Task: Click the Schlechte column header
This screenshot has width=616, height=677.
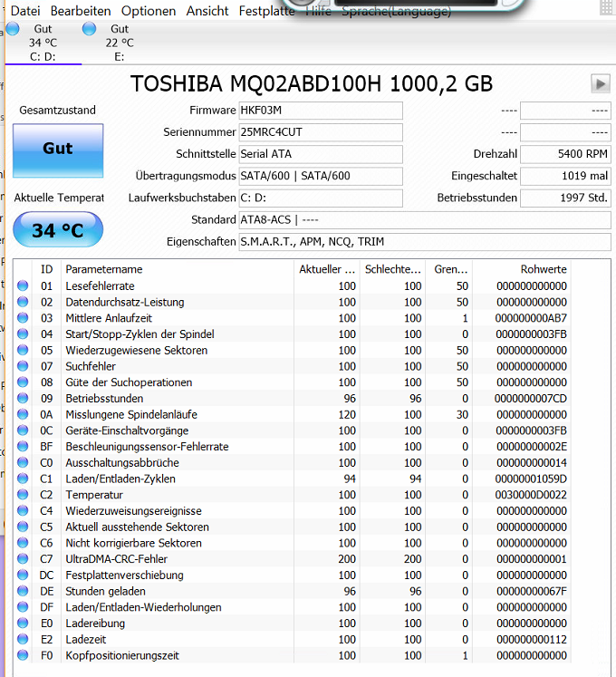Action: (x=393, y=269)
